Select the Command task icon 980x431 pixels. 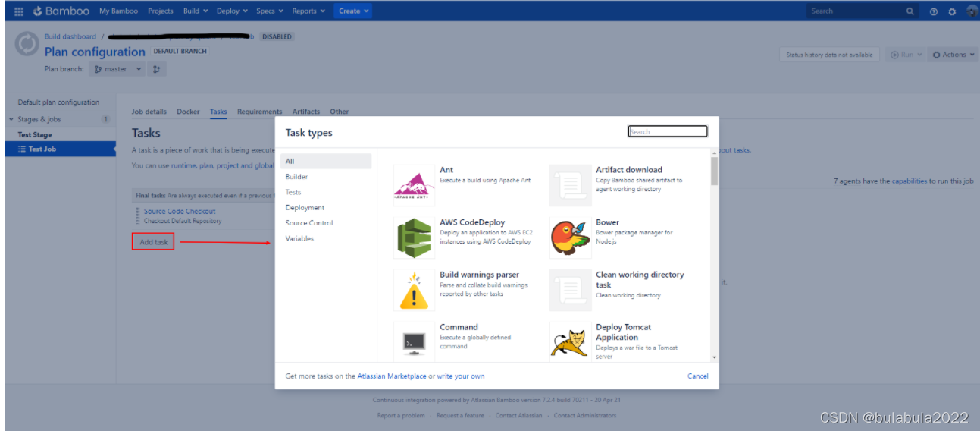tap(414, 342)
